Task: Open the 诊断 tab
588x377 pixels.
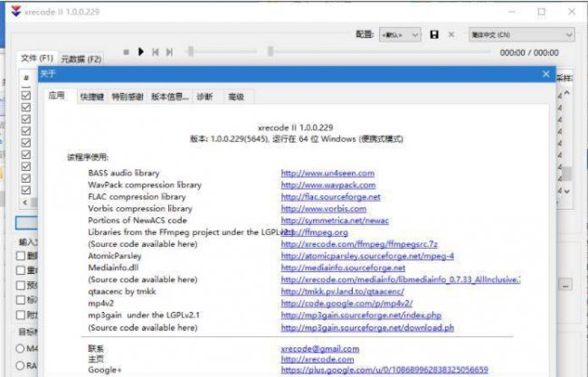Action: [204, 97]
